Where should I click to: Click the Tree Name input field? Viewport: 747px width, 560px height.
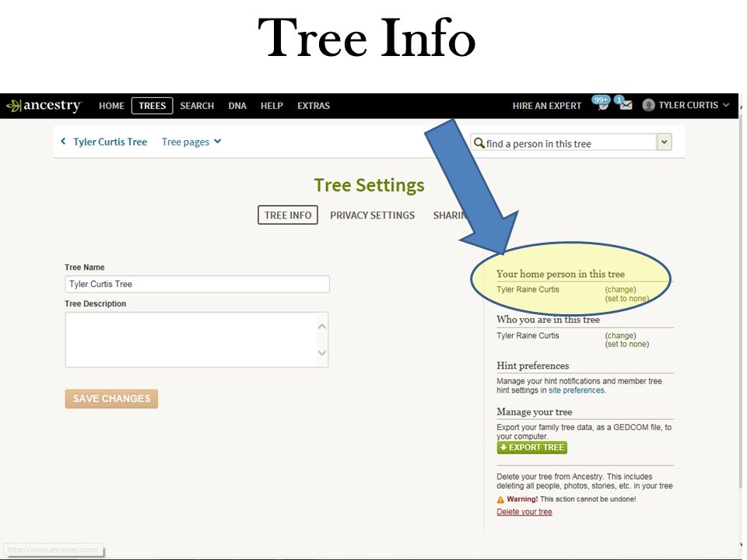coord(197,285)
